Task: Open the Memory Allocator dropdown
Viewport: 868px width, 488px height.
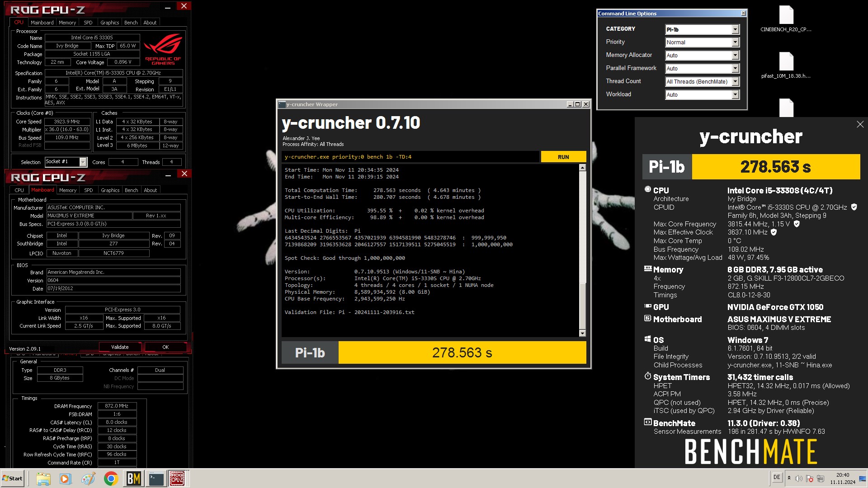Action: pyautogui.click(x=702, y=55)
